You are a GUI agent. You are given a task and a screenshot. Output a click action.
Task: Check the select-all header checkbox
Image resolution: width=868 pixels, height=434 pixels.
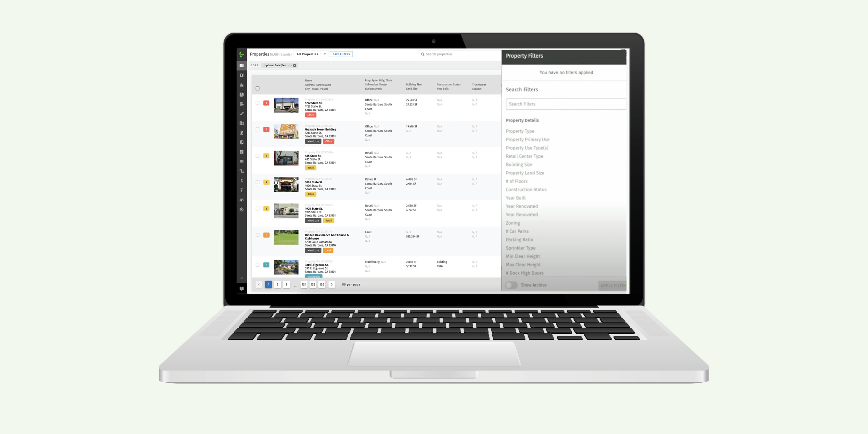(257, 86)
